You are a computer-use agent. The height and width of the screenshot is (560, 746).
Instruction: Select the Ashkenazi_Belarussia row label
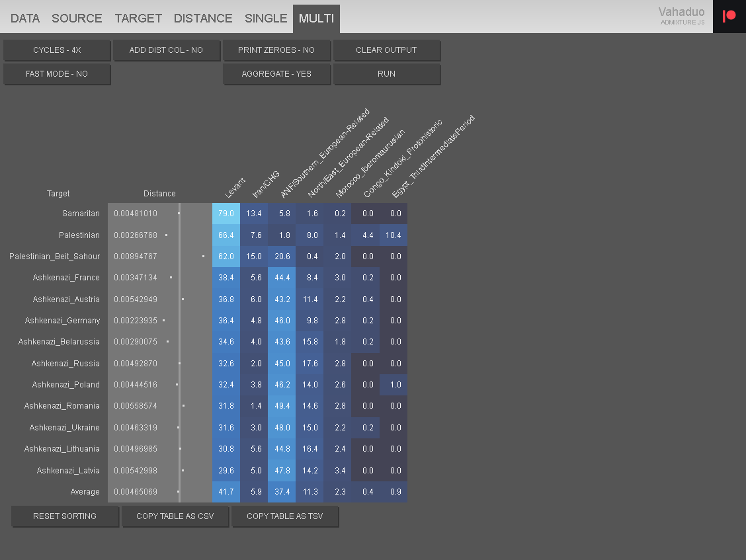(59, 342)
